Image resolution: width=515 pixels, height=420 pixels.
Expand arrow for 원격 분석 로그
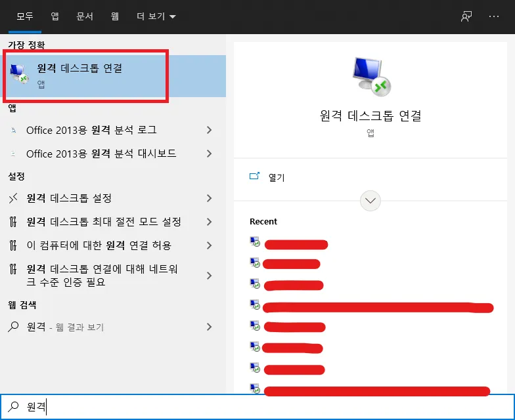point(209,130)
